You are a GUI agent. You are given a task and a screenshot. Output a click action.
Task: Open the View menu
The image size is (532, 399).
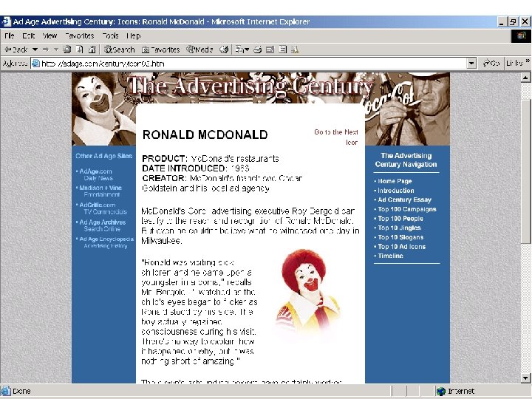[x=50, y=35]
